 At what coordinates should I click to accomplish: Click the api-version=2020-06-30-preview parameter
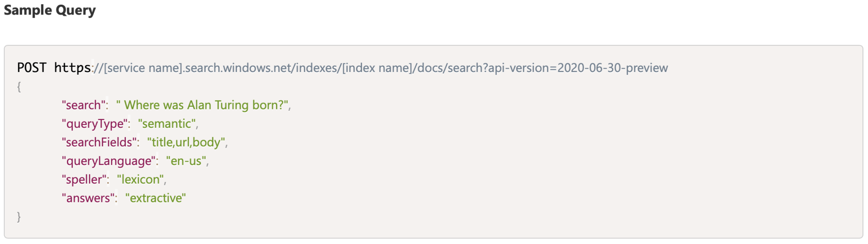pyautogui.click(x=578, y=68)
